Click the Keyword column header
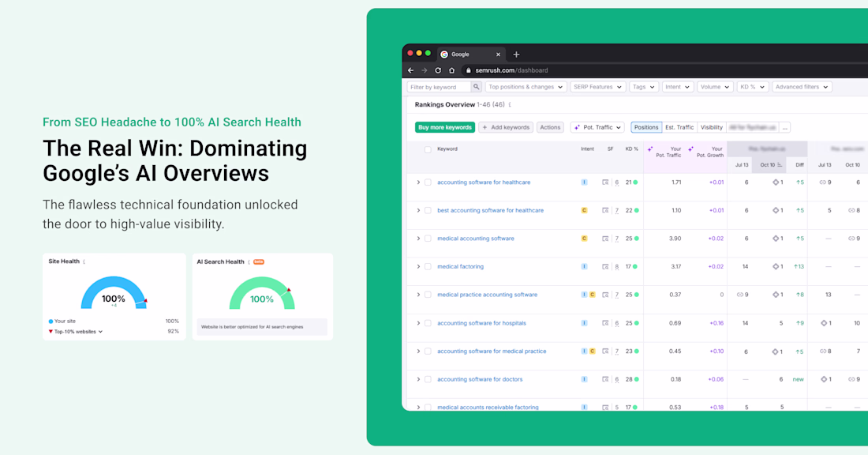 447,149
